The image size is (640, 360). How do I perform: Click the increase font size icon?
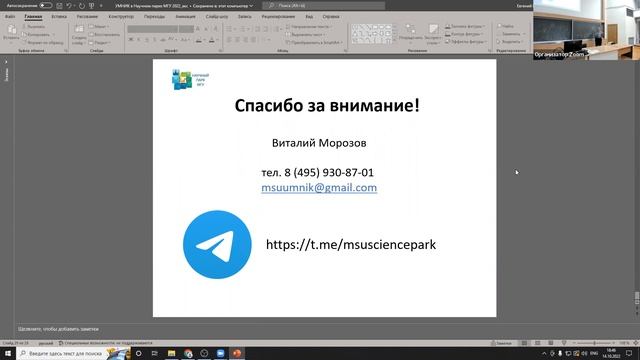pyautogui.click(x=198, y=29)
